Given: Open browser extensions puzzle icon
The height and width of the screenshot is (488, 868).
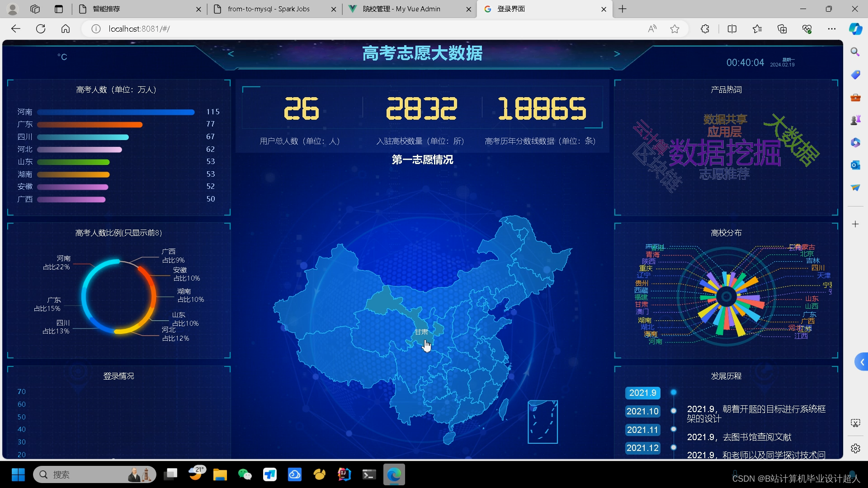Looking at the screenshot, I should pos(705,29).
